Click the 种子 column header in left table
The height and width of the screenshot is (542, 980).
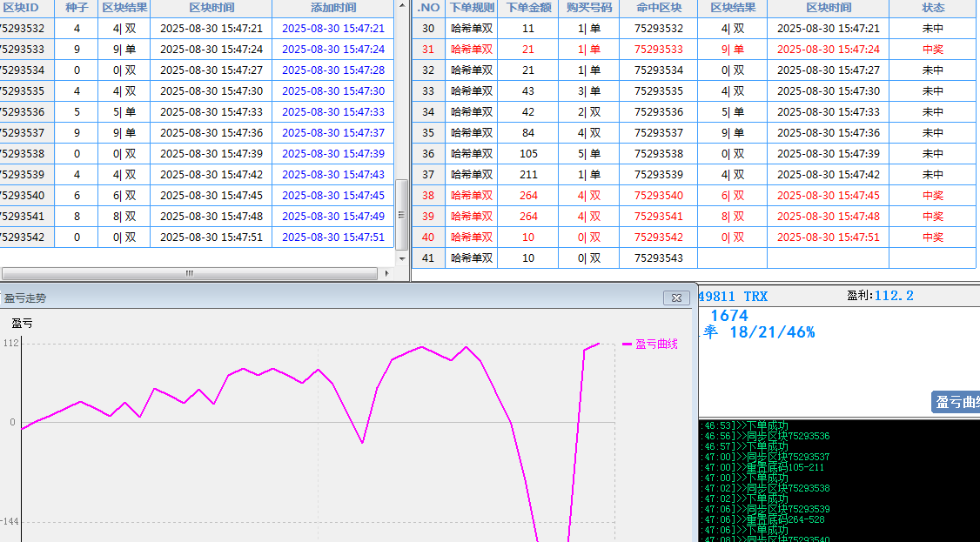(x=77, y=8)
